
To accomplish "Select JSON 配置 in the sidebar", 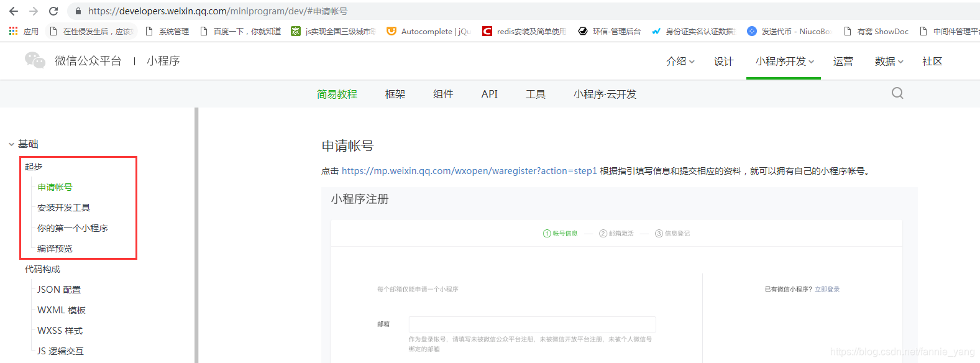I will click(x=59, y=290).
